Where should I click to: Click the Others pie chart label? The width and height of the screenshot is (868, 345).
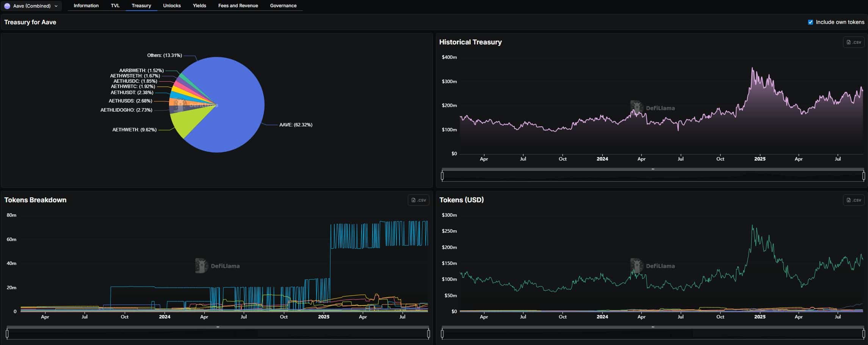tap(164, 55)
